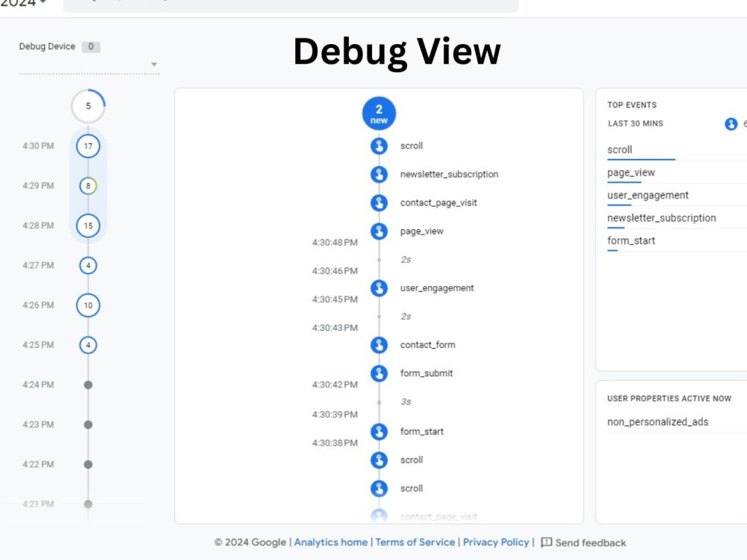Image resolution: width=747 pixels, height=560 pixels.
Task: Select the user_engagement event icon in the stream
Action: (379, 288)
